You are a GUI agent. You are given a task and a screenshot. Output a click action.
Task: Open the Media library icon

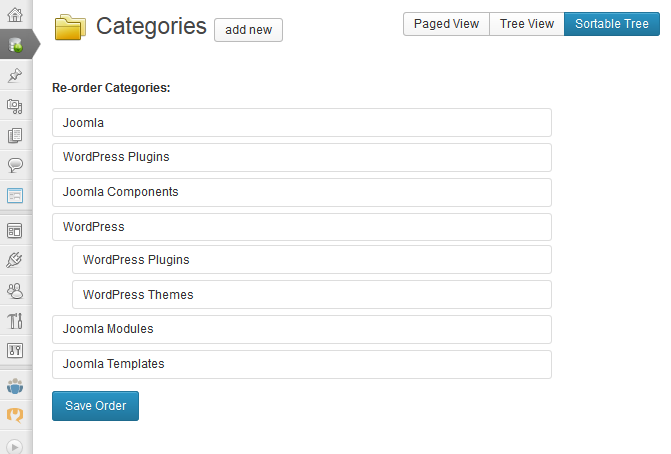tap(15, 106)
